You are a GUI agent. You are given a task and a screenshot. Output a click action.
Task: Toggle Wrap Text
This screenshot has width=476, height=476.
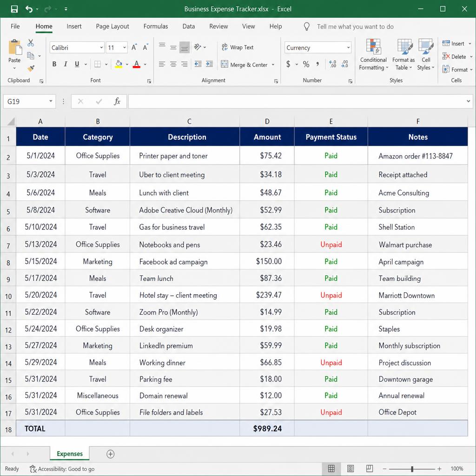click(238, 47)
